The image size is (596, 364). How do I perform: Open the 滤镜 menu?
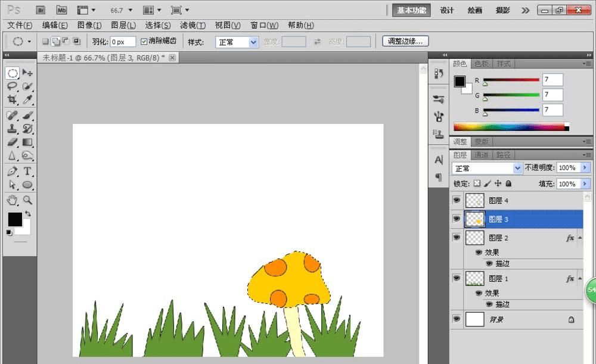(x=193, y=25)
